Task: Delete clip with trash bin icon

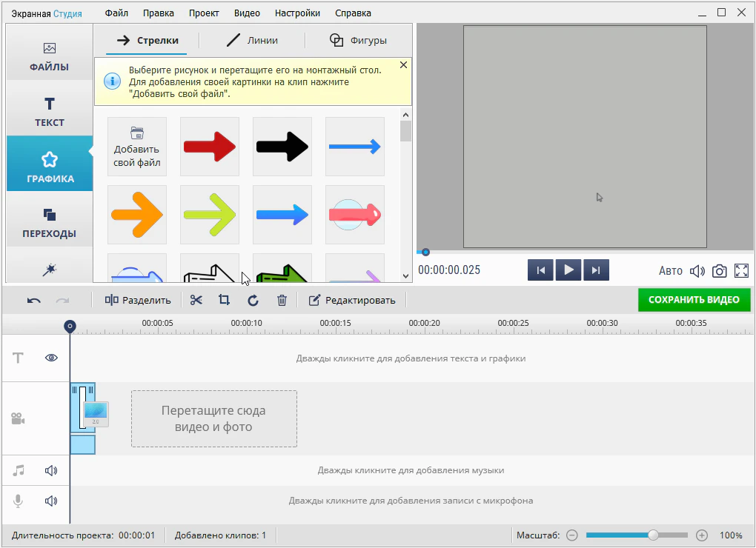Action: pyautogui.click(x=282, y=300)
